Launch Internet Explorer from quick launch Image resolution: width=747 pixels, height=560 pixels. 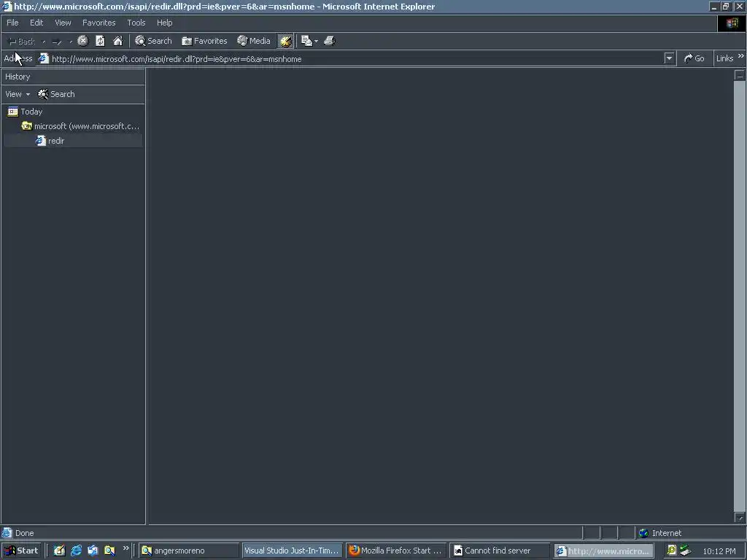tap(76, 551)
